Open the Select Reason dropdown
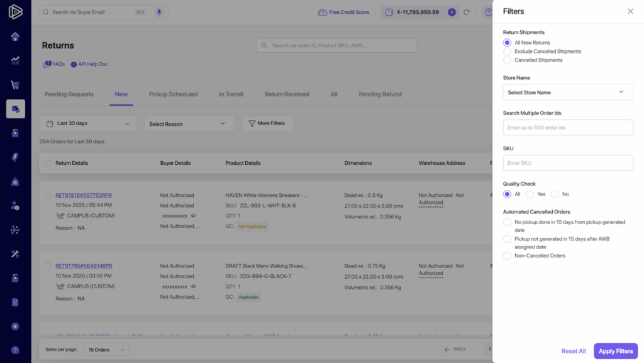The height and width of the screenshot is (363, 644). coord(189,124)
